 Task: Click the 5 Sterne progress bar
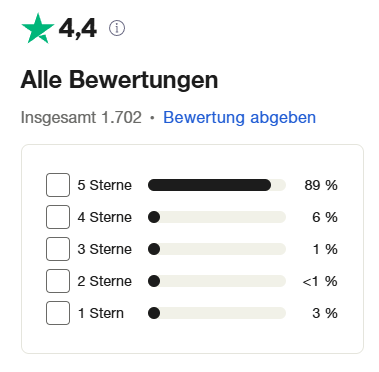[217, 185]
